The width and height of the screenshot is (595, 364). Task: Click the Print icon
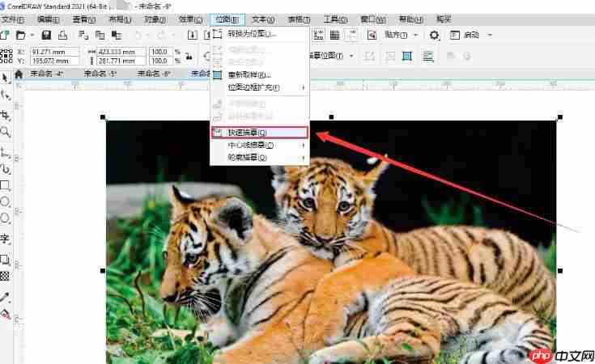coord(62,36)
